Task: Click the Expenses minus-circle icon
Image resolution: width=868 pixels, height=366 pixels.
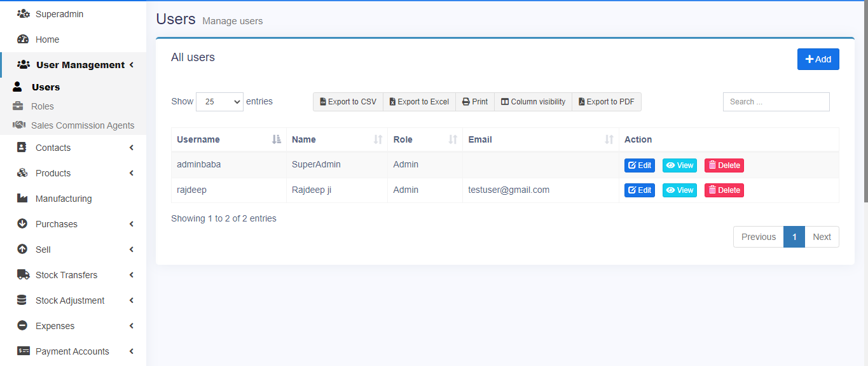Action: coord(22,326)
